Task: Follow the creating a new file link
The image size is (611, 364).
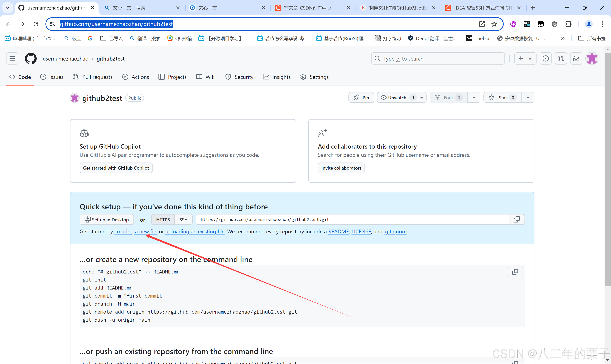Action: point(136,231)
